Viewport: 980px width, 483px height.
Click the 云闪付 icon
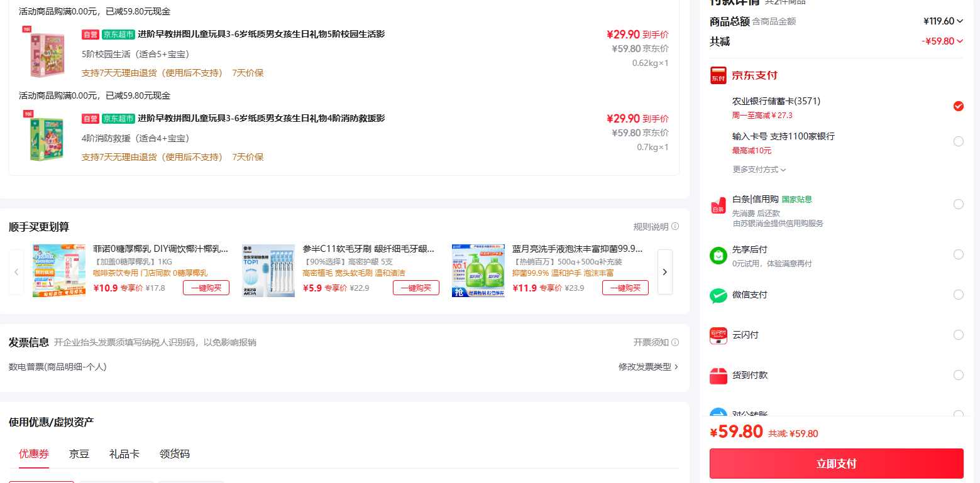point(718,335)
